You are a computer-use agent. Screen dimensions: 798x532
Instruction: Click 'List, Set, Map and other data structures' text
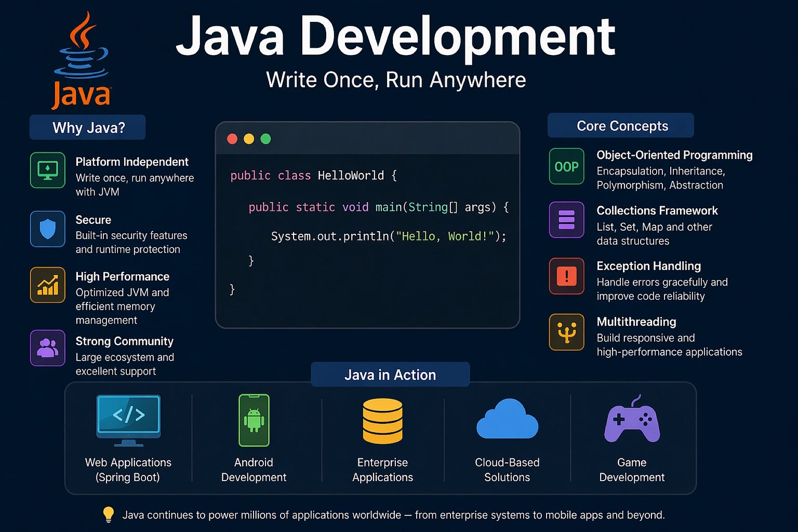pos(654,234)
